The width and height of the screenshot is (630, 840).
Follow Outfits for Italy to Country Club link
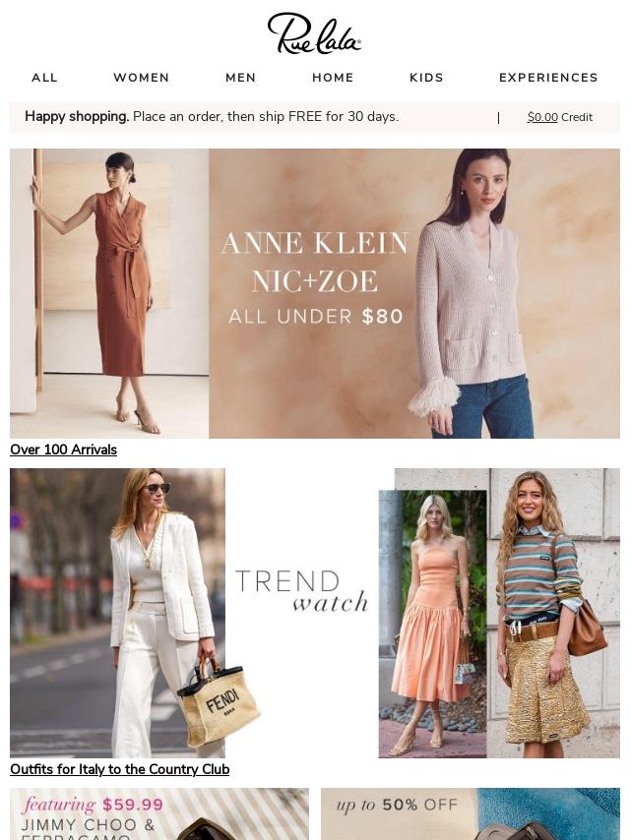point(119,769)
